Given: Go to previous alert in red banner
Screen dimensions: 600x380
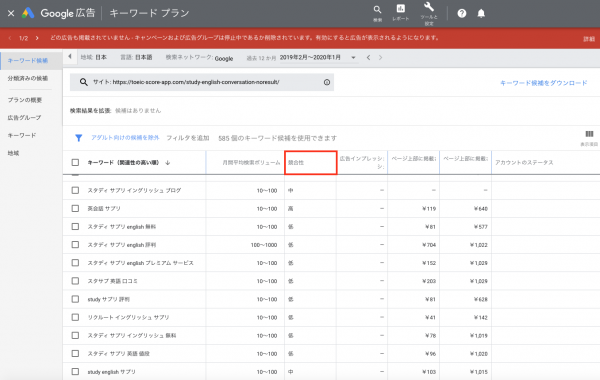Looking at the screenshot, I should [10, 38].
